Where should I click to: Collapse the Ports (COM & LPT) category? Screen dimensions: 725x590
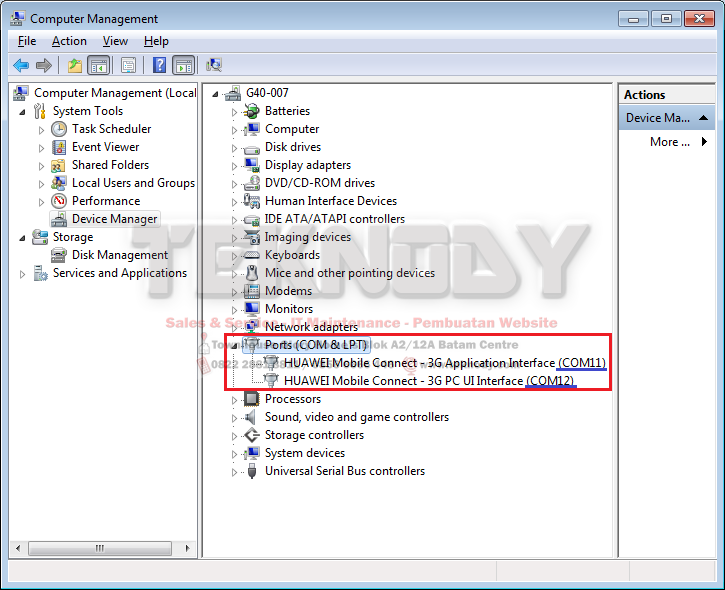point(235,346)
